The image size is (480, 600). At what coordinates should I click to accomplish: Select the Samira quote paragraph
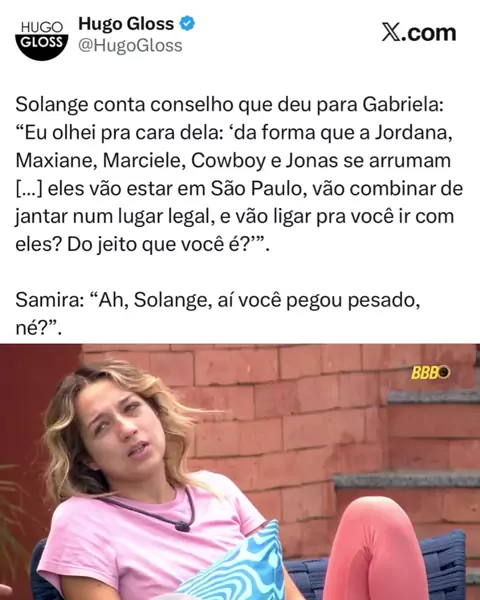tap(218, 314)
